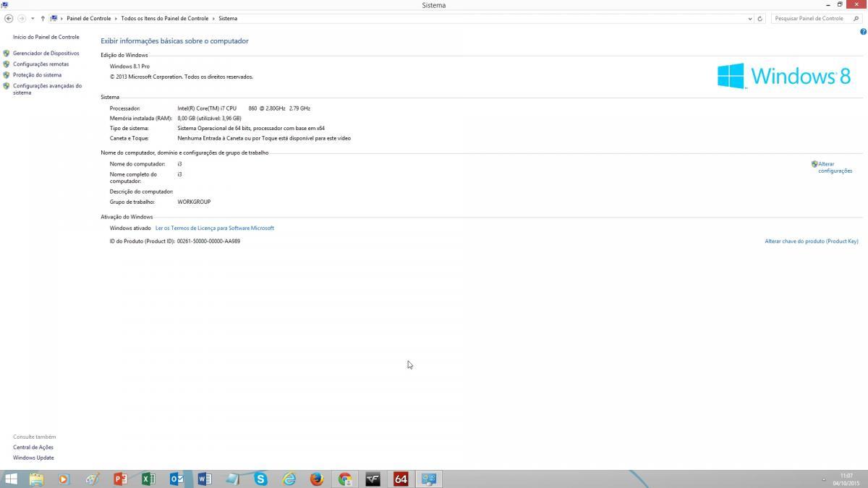
Task: Click the Sistema window title icon
Action: click(4, 5)
